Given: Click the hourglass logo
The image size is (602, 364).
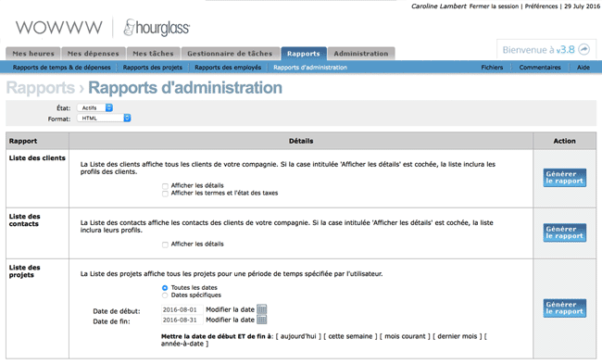Looking at the screenshot, I should 157,28.
